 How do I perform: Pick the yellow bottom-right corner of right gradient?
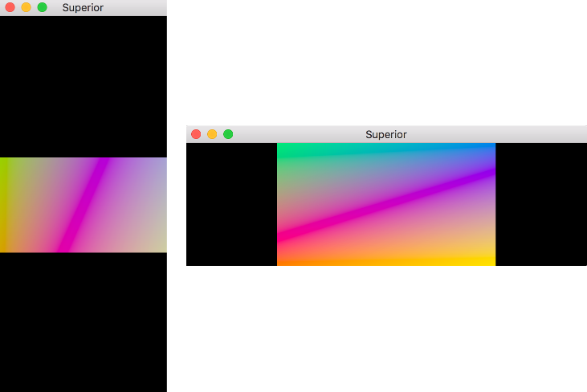[488, 259]
